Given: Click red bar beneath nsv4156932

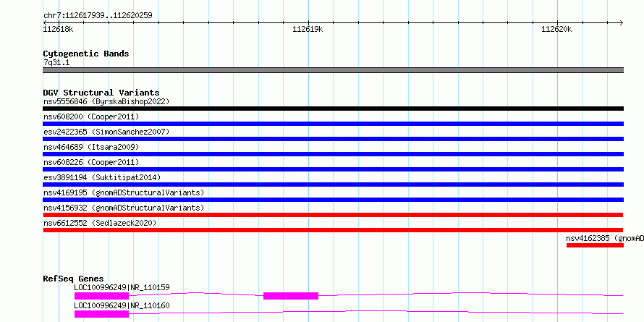Looking at the screenshot, I should pos(333,215).
